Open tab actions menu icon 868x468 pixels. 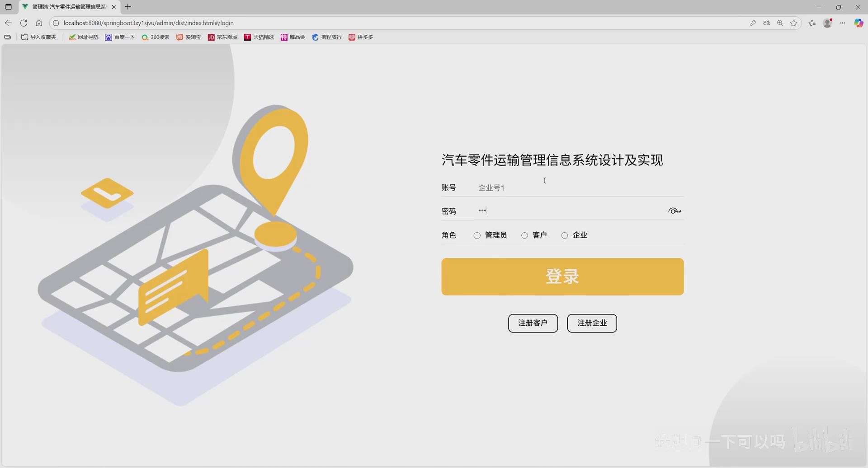(8, 7)
